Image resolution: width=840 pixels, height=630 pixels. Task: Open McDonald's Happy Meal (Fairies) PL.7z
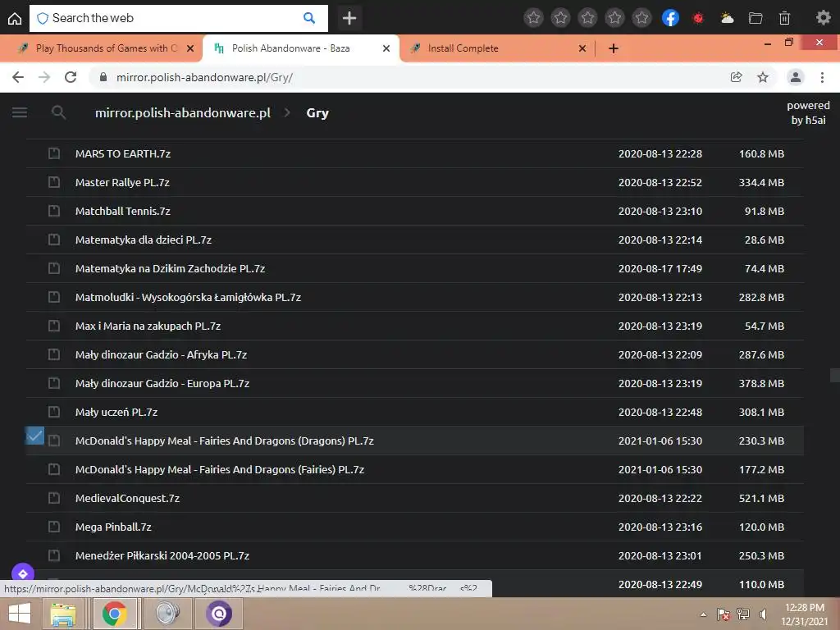click(x=414, y=470)
